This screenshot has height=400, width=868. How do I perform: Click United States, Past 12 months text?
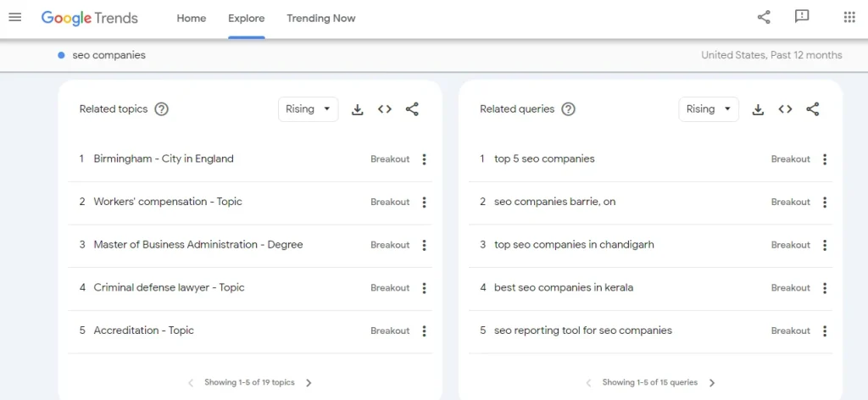click(771, 55)
